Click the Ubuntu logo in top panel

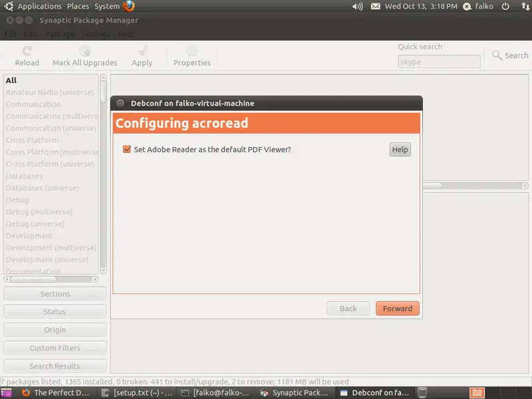[x=9, y=6]
